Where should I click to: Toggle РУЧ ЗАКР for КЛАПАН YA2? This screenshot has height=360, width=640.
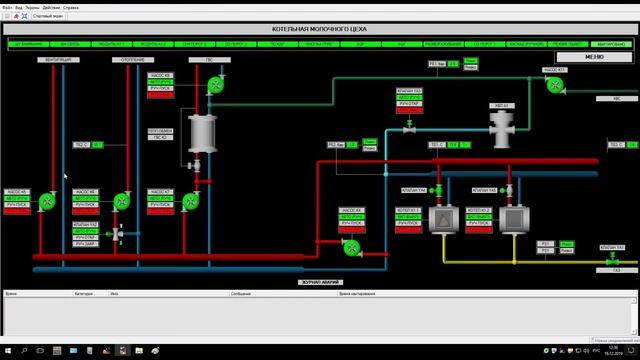click(86, 244)
